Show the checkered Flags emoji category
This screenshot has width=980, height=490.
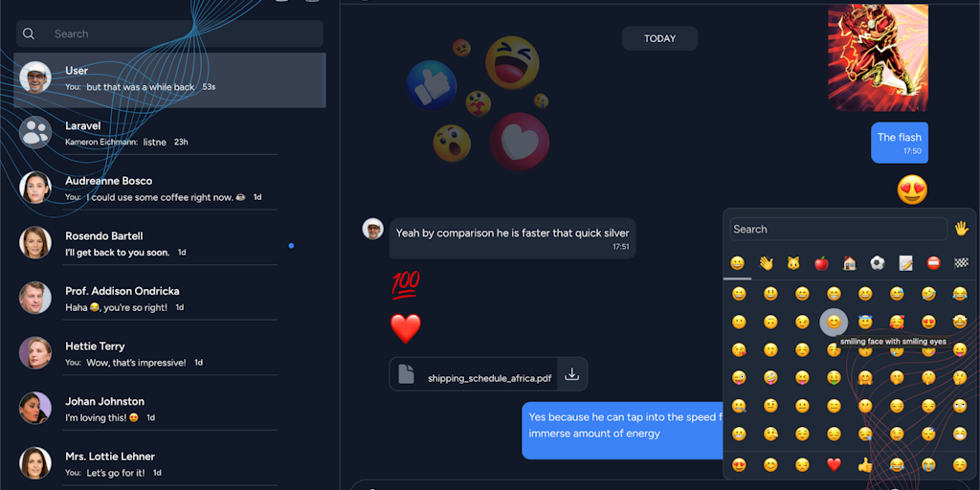click(x=961, y=263)
